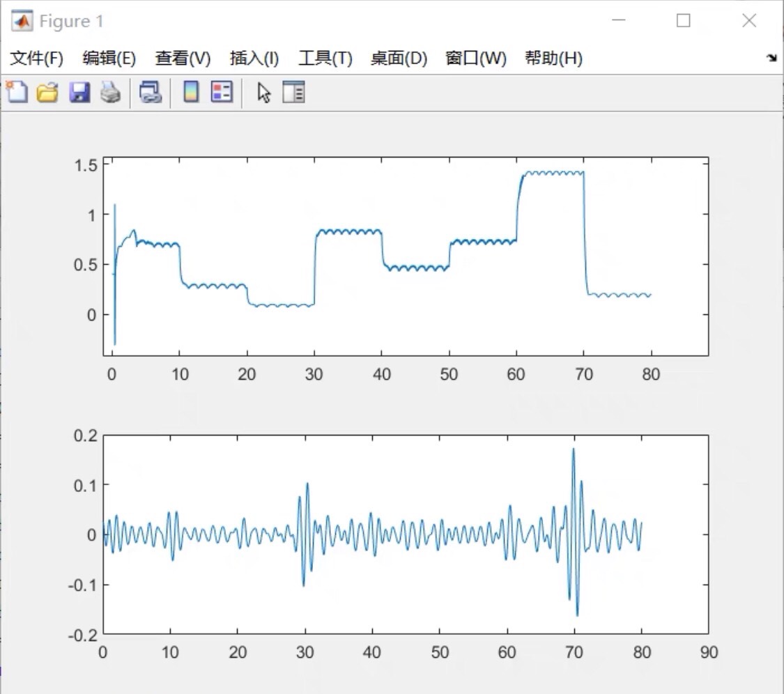The width and height of the screenshot is (784, 694).
Task: Click the 0.2 y-axis label on bottom plot
Action: (x=86, y=435)
